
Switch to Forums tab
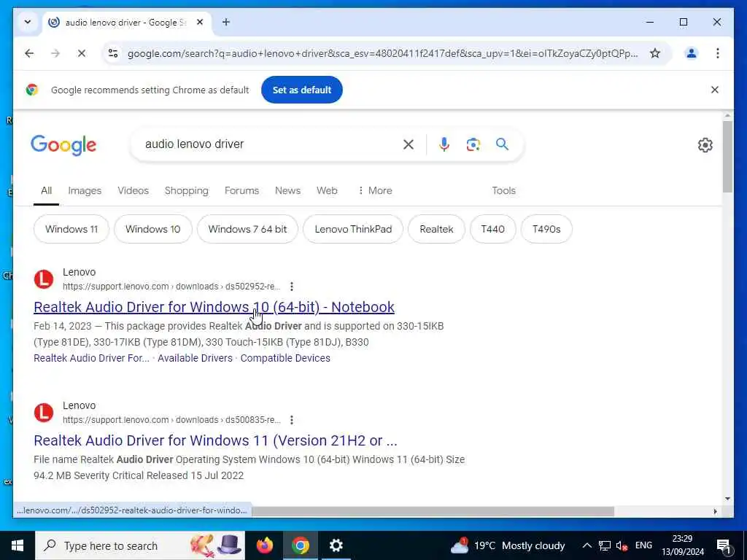click(241, 190)
